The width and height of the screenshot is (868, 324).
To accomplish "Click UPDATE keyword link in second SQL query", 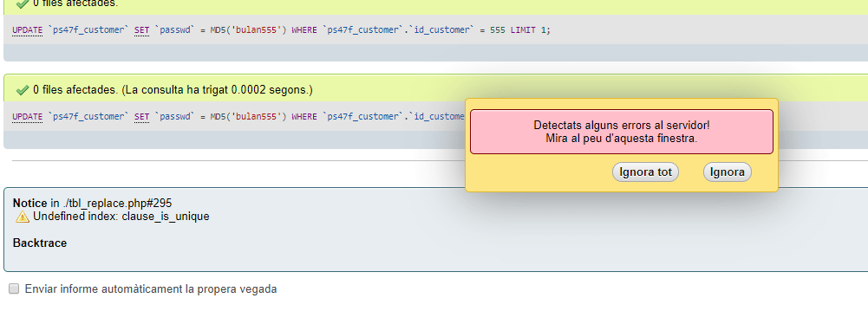I will pyautogui.click(x=27, y=117).
